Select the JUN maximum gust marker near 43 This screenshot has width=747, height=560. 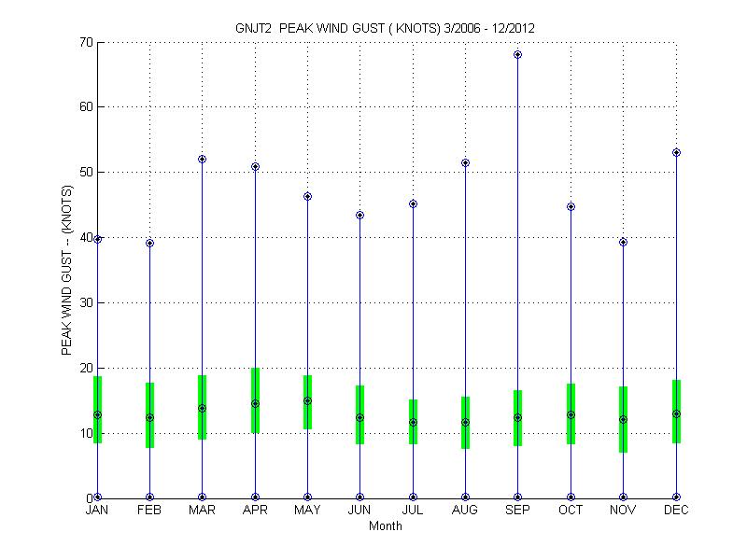click(x=360, y=216)
